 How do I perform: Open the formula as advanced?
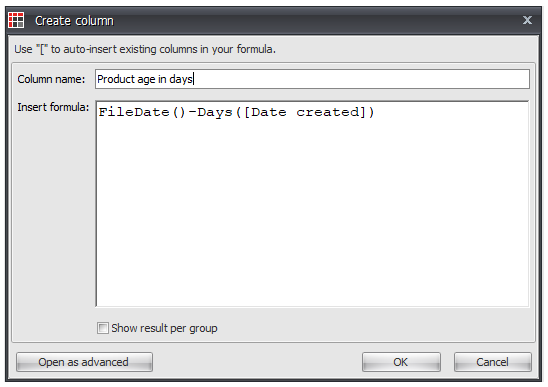point(84,362)
